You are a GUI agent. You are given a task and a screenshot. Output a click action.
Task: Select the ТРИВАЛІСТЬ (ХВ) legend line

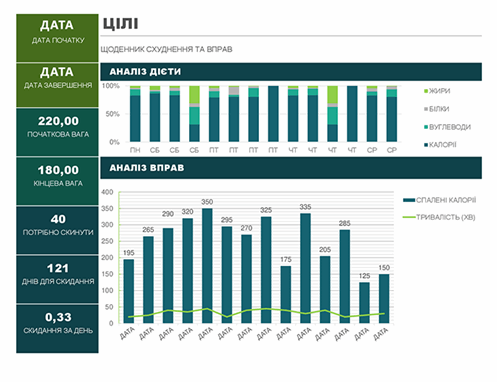(x=409, y=217)
